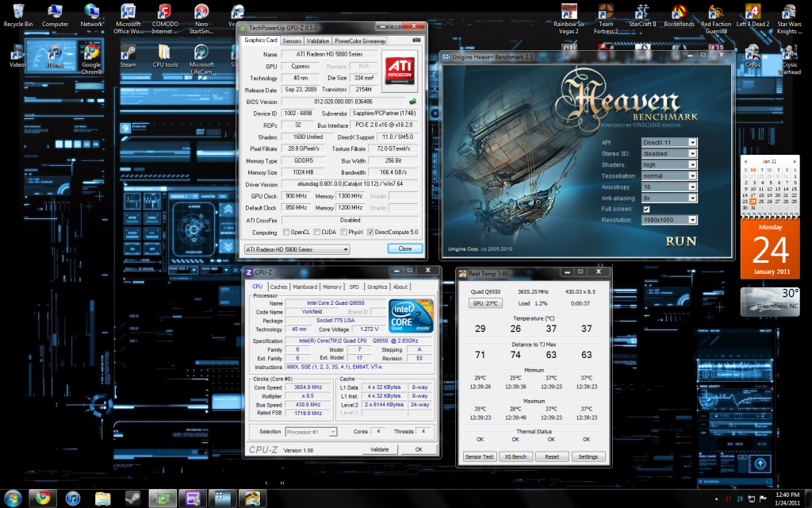
Task: Open the Videos desktop shortcut
Action: (x=17, y=56)
